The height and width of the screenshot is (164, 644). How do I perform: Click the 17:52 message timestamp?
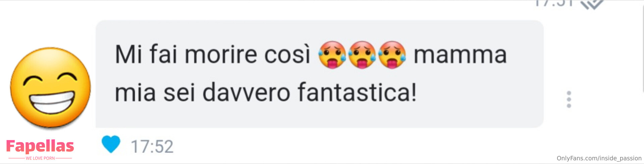pyautogui.click(x=152, y=147)
